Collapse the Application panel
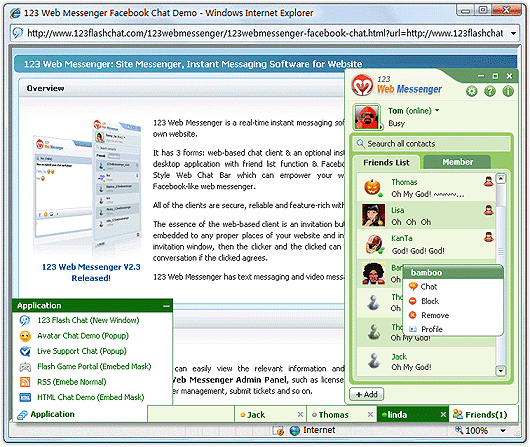The image size is (530, 447). pos(166,306)
